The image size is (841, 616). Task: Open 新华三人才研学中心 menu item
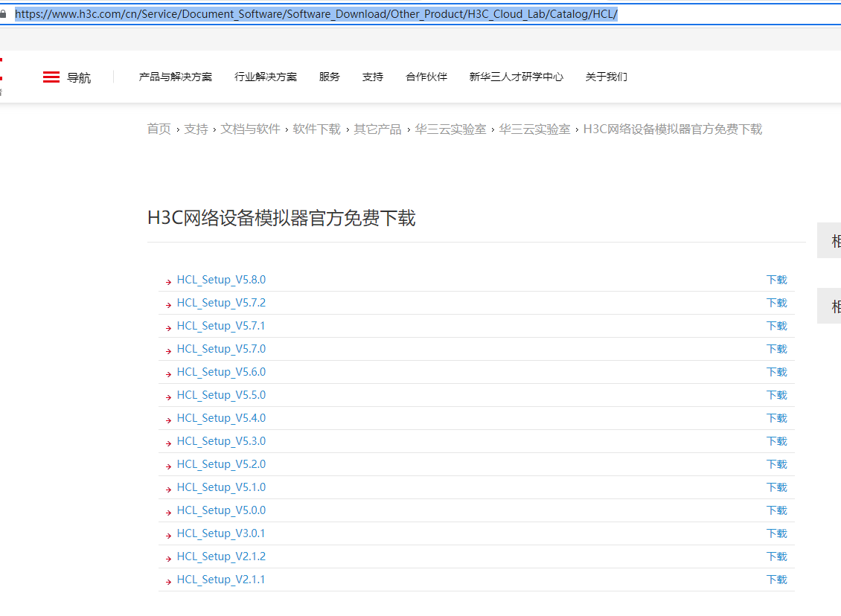[516, 77]
